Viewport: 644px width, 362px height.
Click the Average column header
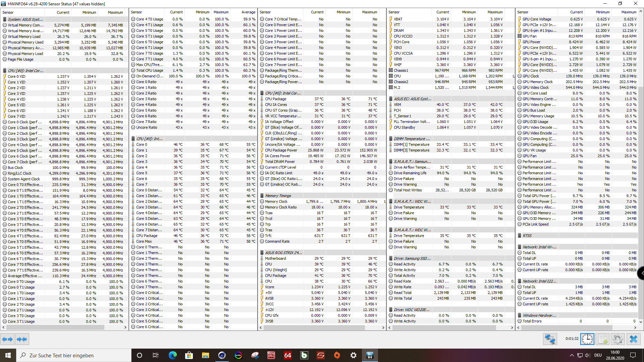pos(244,12)
